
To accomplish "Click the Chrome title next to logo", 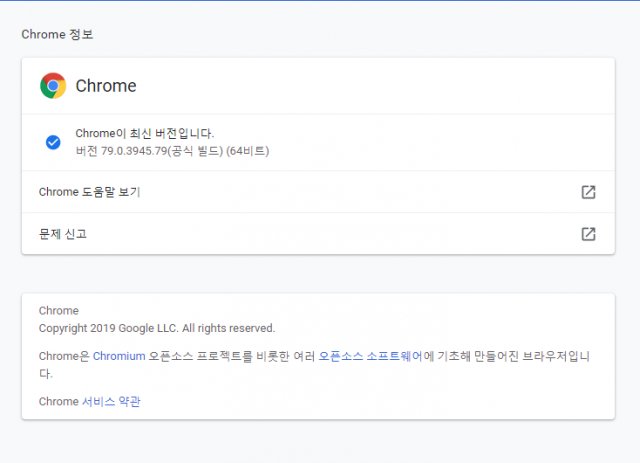I will pyautogui.click(x=106, y=86).
